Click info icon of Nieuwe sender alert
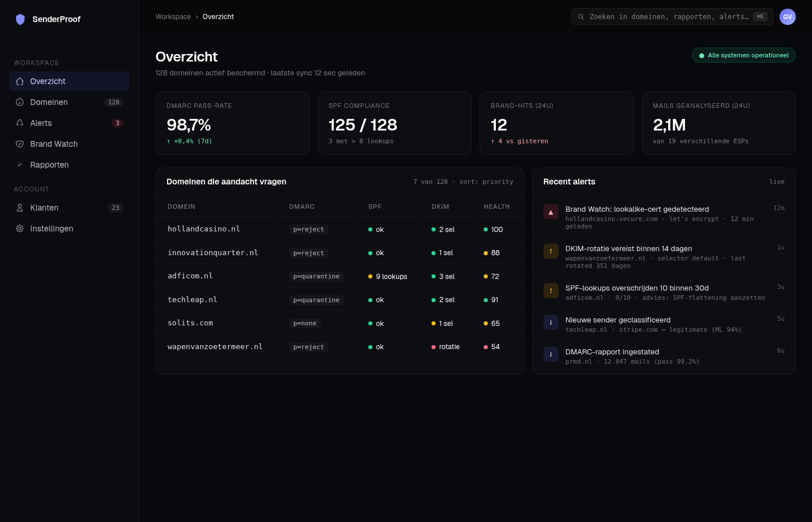The width and height of the screenshot is (812, 522). coord(551,322)
